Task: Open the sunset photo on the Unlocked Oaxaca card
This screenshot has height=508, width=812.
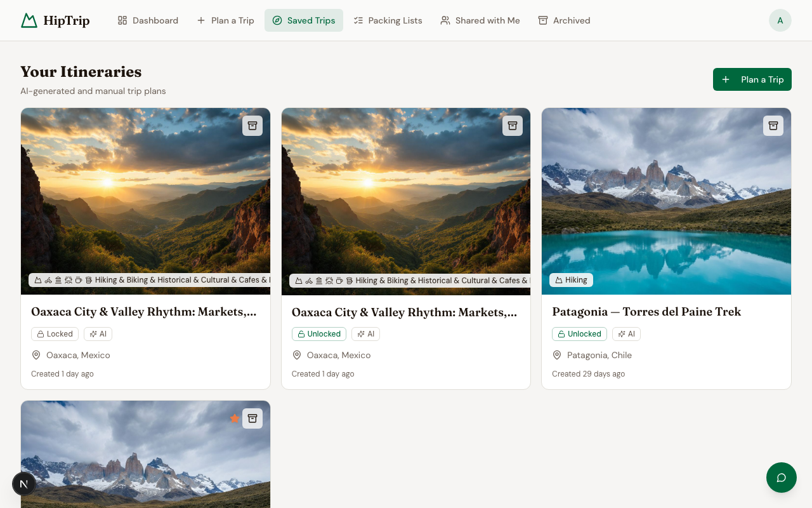Action: tap(406, 201)
